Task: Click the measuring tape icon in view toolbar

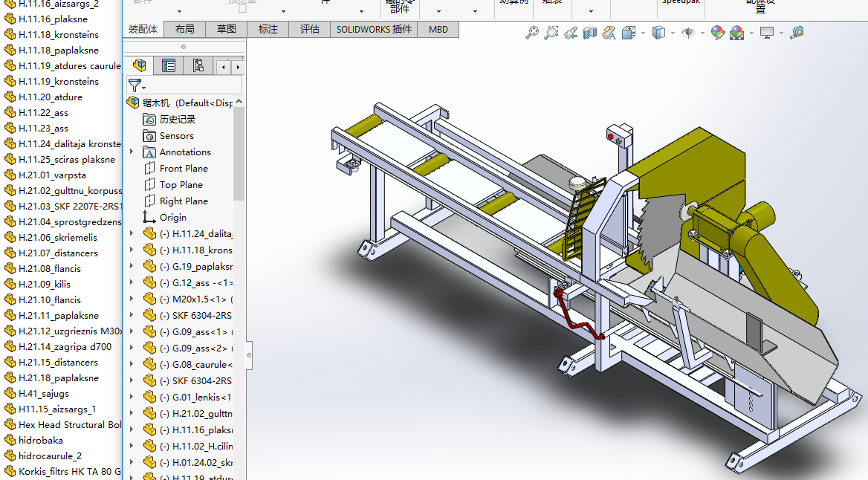Action: (797, 33)
